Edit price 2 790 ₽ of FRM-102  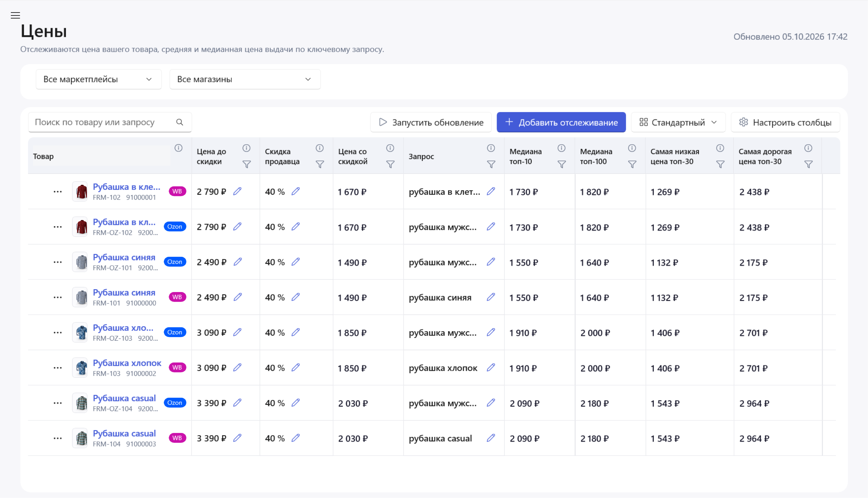click(x=237, y=191)
